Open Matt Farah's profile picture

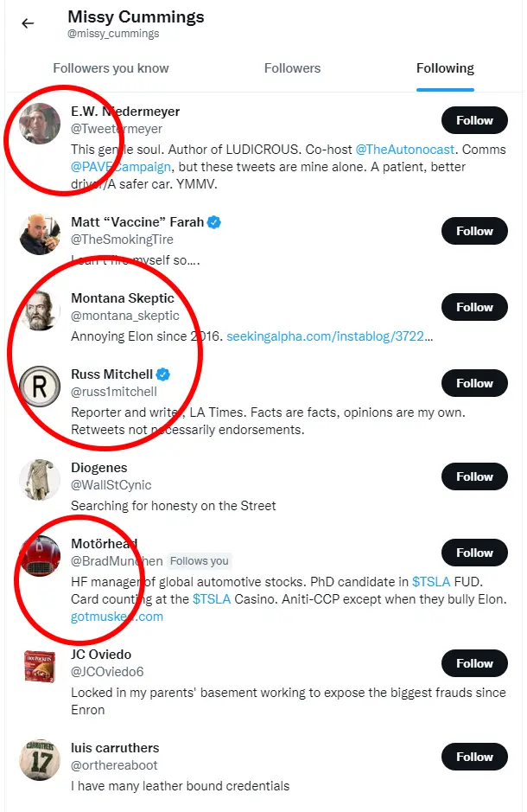point(40,234)
